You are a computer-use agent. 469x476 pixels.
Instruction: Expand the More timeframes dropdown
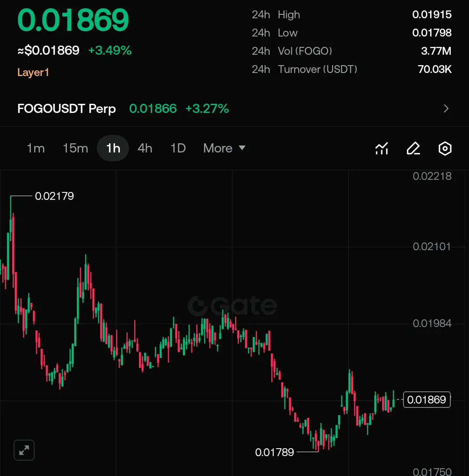(224, 148)
